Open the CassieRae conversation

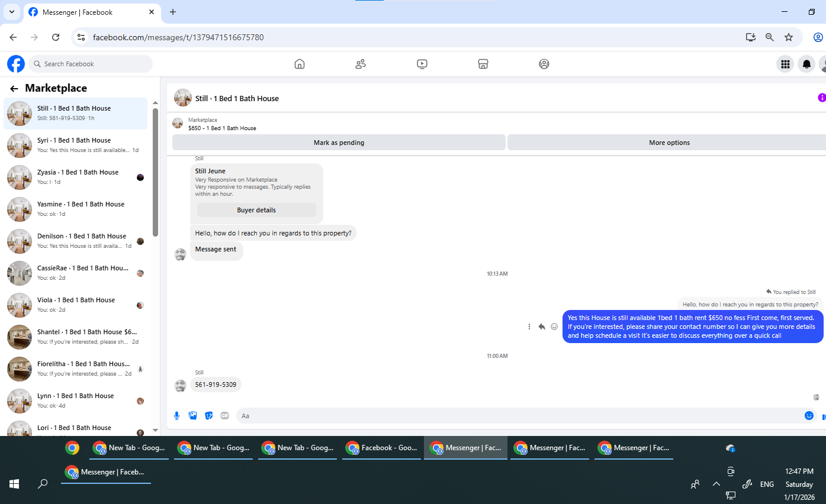76,273
